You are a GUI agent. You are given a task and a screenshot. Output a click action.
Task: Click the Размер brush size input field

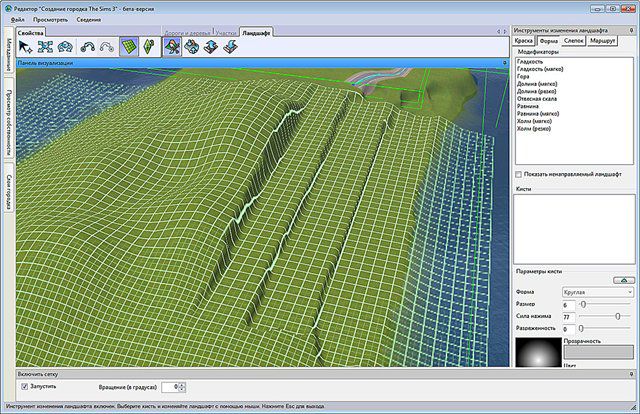pos(569,304)
